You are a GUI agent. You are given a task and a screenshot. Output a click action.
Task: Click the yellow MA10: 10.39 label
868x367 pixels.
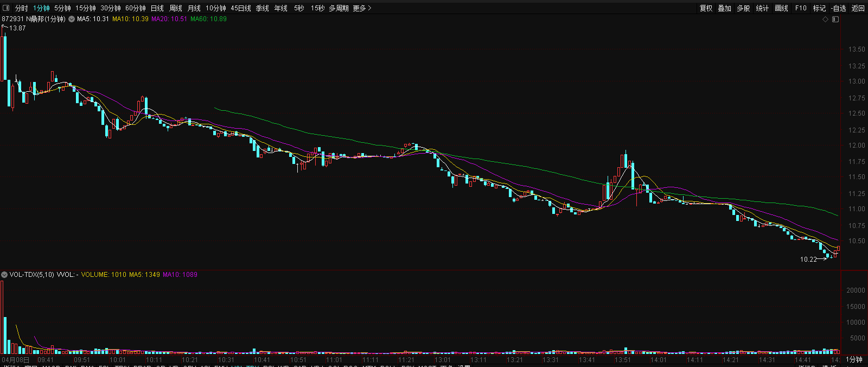(x=130, y=19)
